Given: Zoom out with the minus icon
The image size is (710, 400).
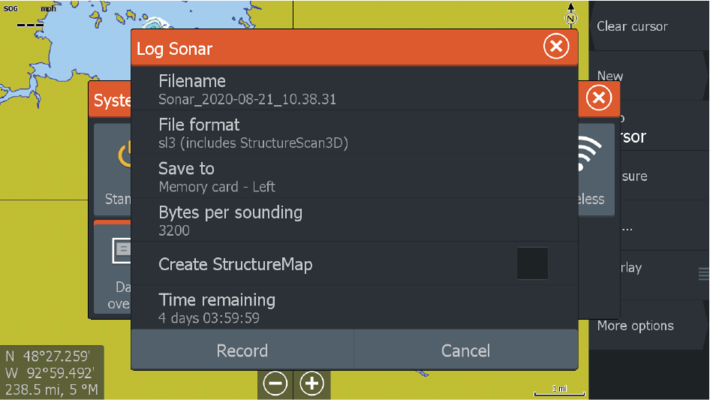Looking at the screenshot, I should (x=275, y=383).
